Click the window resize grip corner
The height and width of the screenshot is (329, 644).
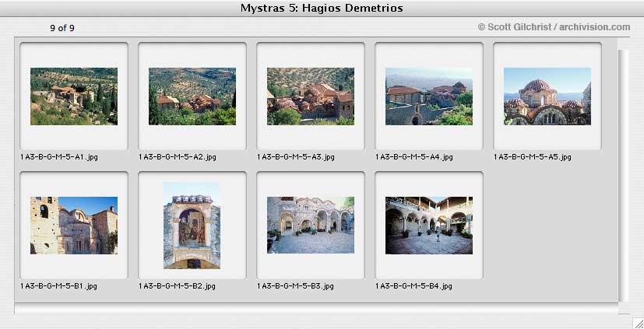[x=638, y=323]
